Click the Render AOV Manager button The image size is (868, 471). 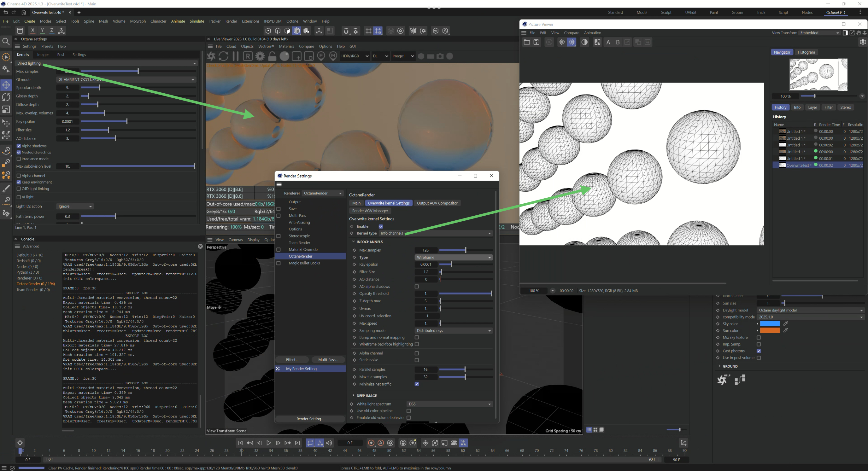point(370,211)
